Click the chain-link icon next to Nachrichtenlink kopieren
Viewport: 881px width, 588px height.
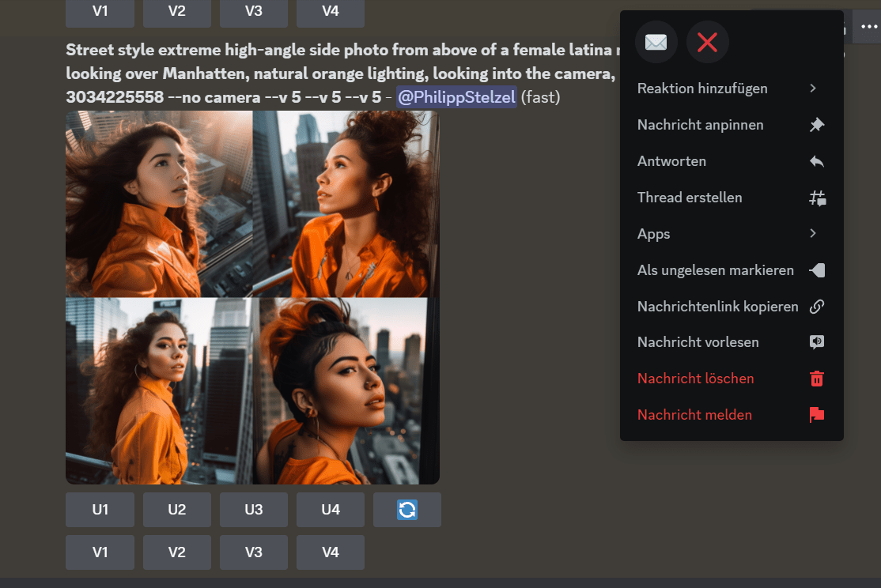pos(818,306)
